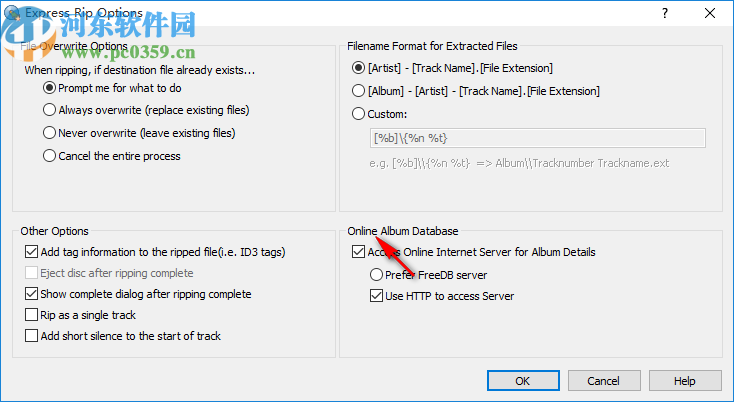Screen dimensions: 734x402
Task: Select the Custom filename format option
Action: 359,114
